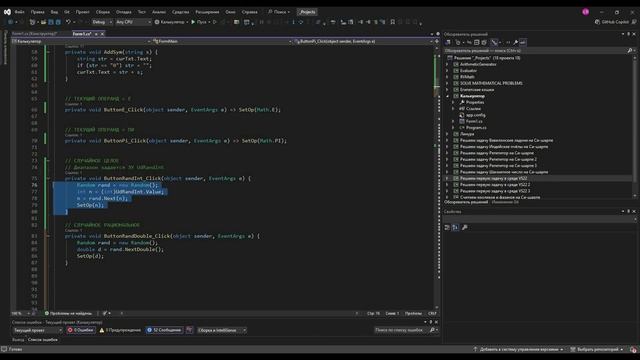This screenshot has width=640, height=360.
Task: Click the Properties panel alphabetical sort icon
Action: pos(456,228)
